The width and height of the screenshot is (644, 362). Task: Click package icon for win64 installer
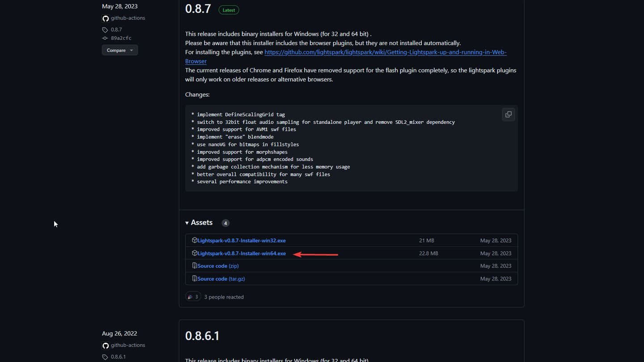click(x=195, y=253)
